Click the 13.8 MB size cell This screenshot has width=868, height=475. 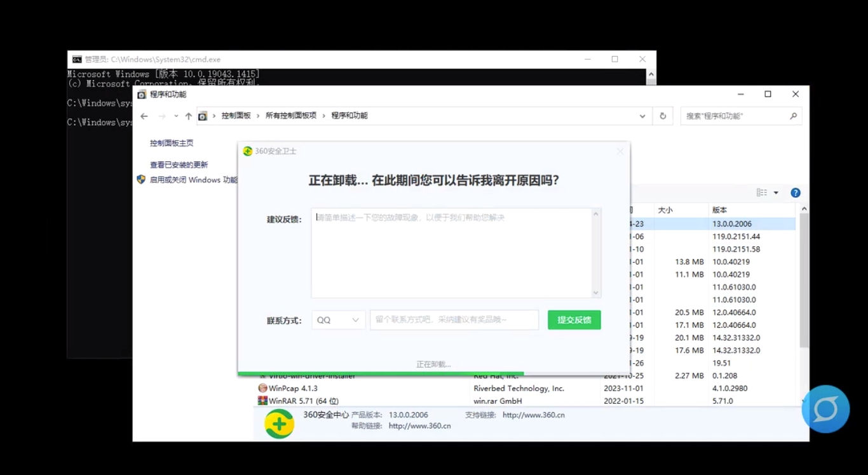tap(689, 262)
